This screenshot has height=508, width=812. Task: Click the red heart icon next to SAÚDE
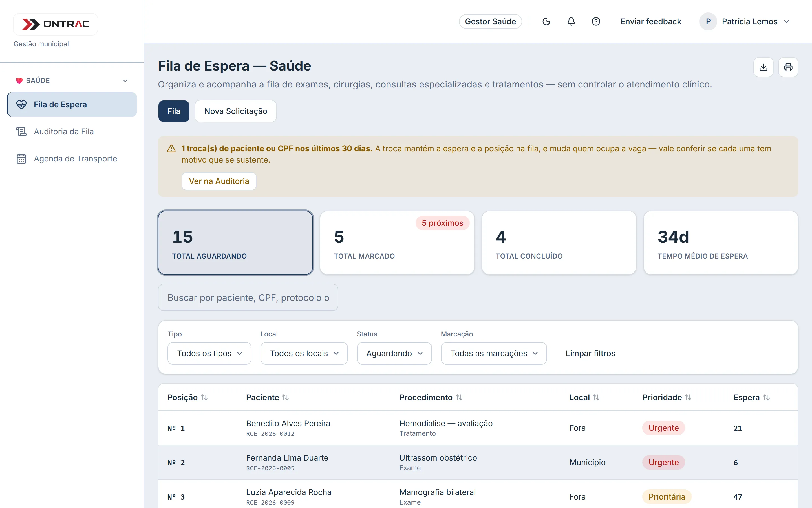(19, 81)
